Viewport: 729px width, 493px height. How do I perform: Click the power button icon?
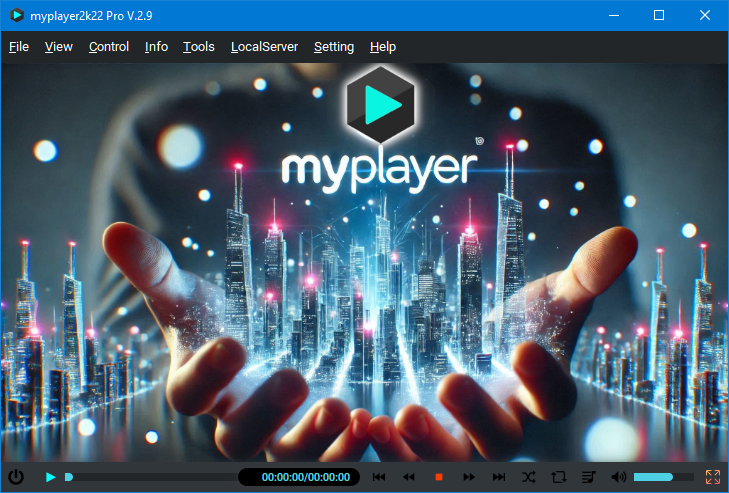[16, 477]
